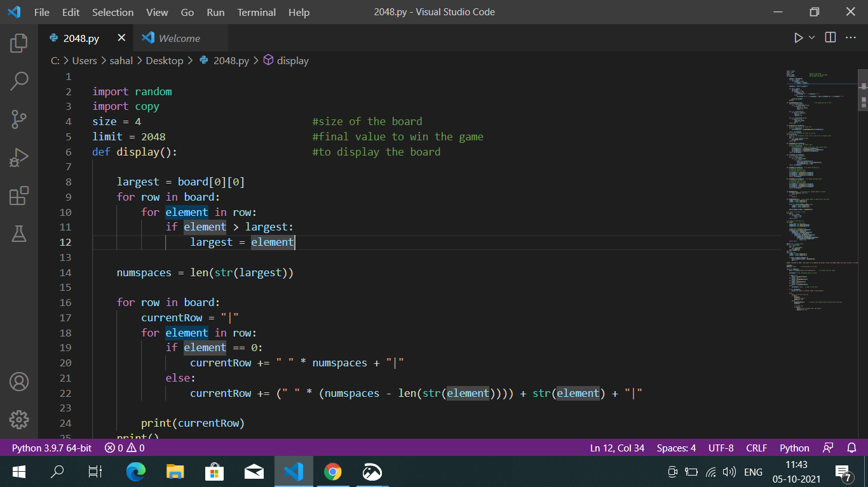This screenshot has height=487, width=868.
Task: Change interpreter via Python 3.9.7 64-bit
Action: coord(51,448)
